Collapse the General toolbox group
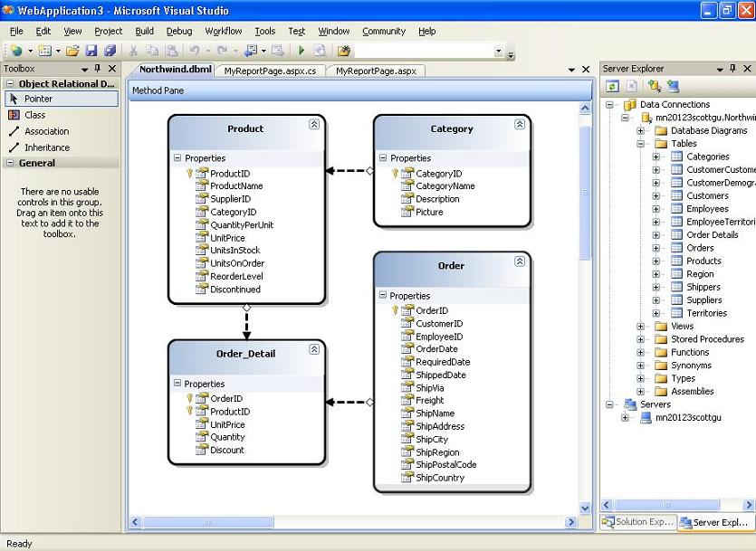The image size is (756, 551). pyautogui.click(x=10, y=163)
